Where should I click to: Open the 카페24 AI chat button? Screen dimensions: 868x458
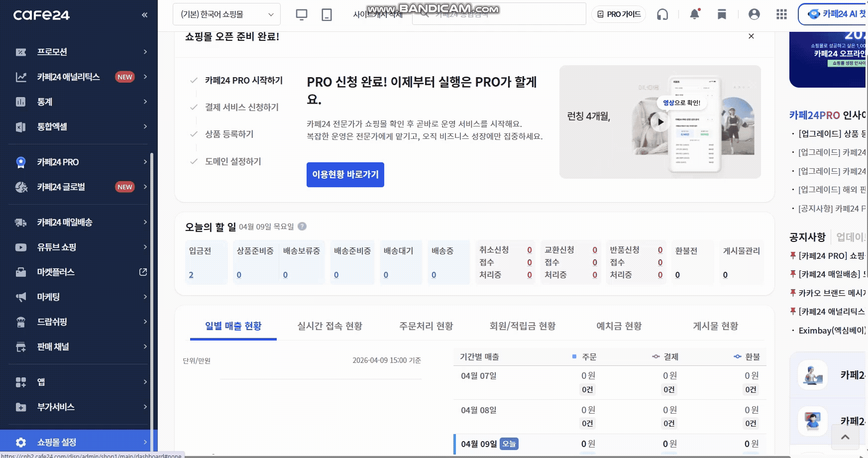click(x=833, y=14)
